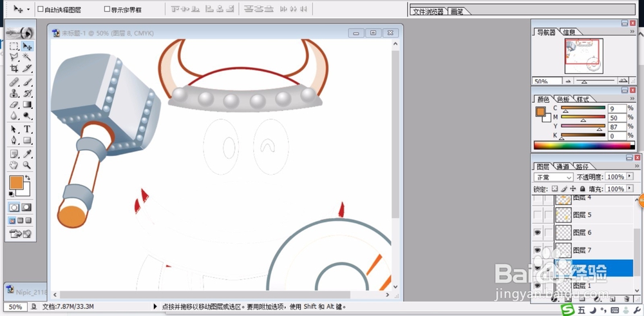The image size is (644, 316).
Task: Switch to Quick Mask mode
Action: coord(26,208)
